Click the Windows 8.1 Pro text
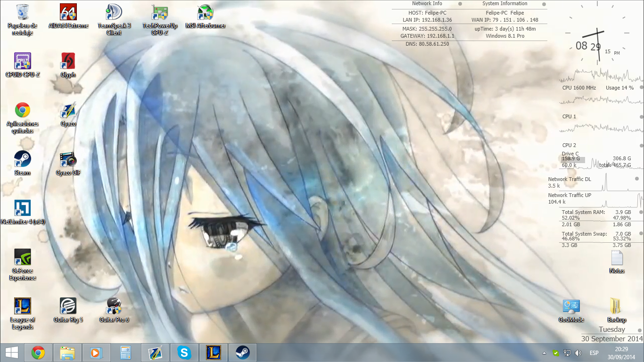Image resolution: width=644 pixels, height=362 pixels. click(x=504, y=36)
